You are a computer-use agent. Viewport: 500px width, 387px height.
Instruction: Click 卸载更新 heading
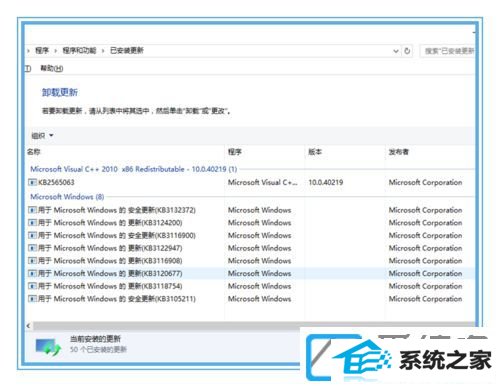click(x=60, y=92)
